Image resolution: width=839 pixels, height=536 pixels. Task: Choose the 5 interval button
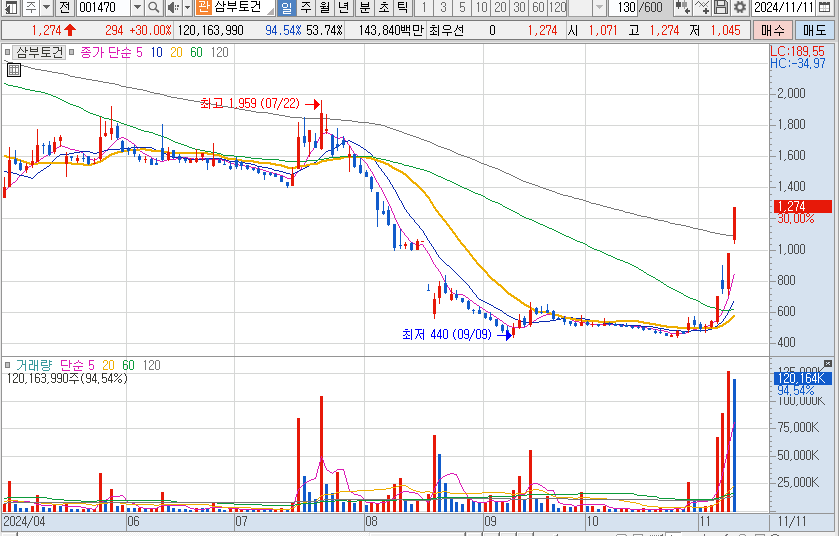pos(462,7)
